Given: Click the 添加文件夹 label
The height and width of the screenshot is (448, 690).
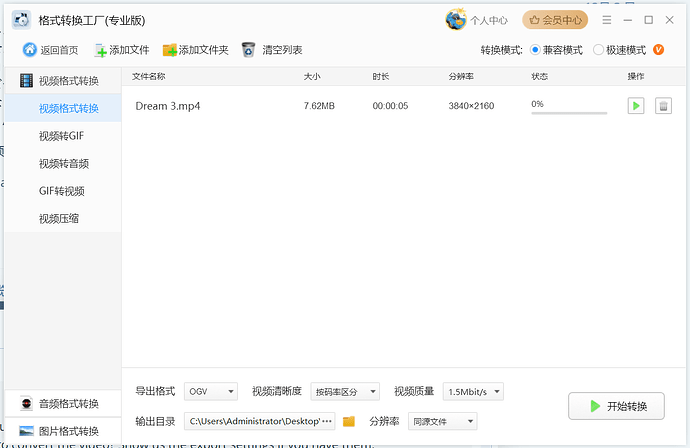Looking at the screenshot, I should pos(203,50).
